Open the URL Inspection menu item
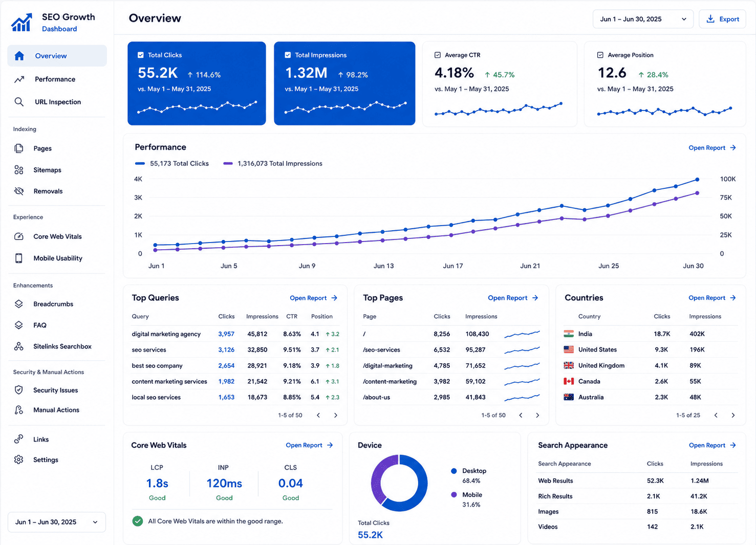Viewport: 756px width, 545px height. (57, 102)
